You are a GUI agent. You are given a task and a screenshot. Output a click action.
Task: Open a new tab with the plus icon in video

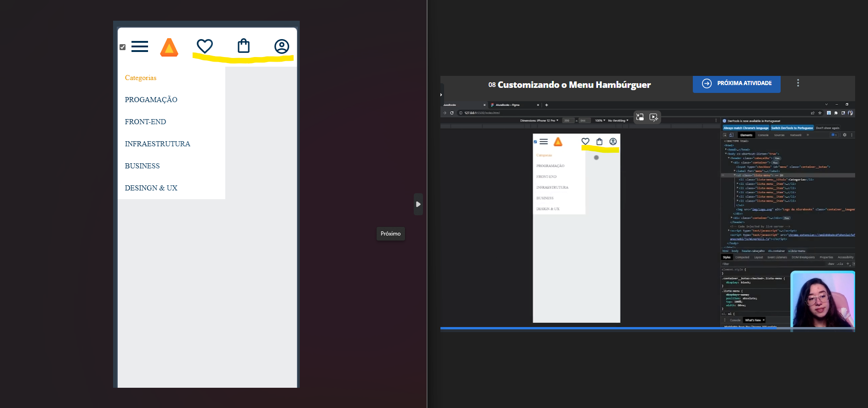click(x=547, y=105)
